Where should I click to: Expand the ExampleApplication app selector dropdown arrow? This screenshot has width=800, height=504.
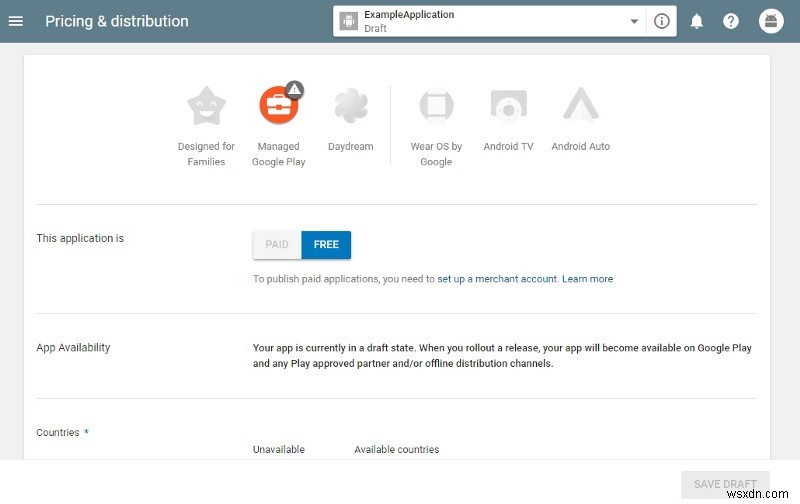coord(634,21)
